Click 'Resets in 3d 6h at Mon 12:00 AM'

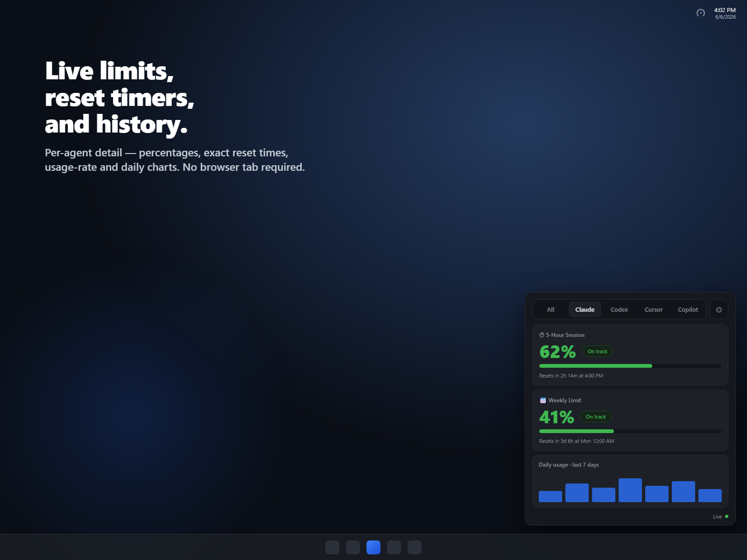click(577, 441)
